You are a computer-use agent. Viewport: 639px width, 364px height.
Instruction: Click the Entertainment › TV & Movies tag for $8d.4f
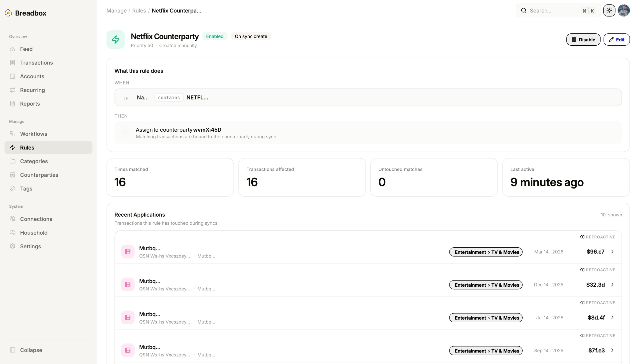tap(486, 318)
